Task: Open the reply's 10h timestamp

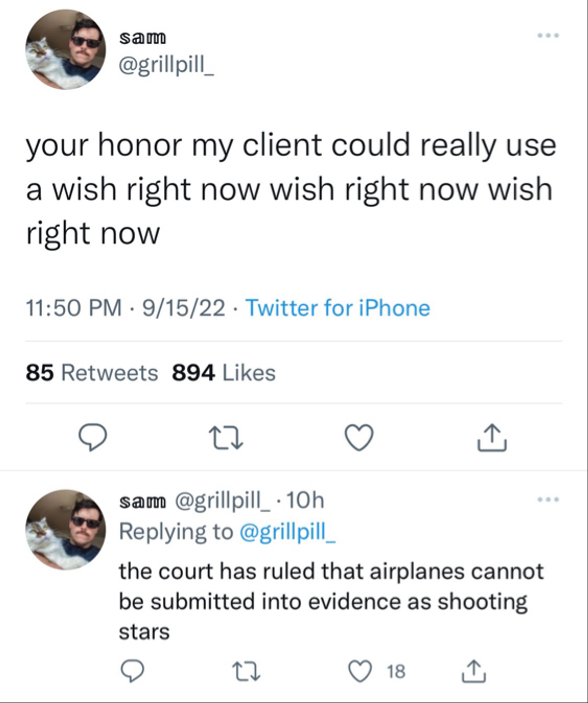Action: 305,501
